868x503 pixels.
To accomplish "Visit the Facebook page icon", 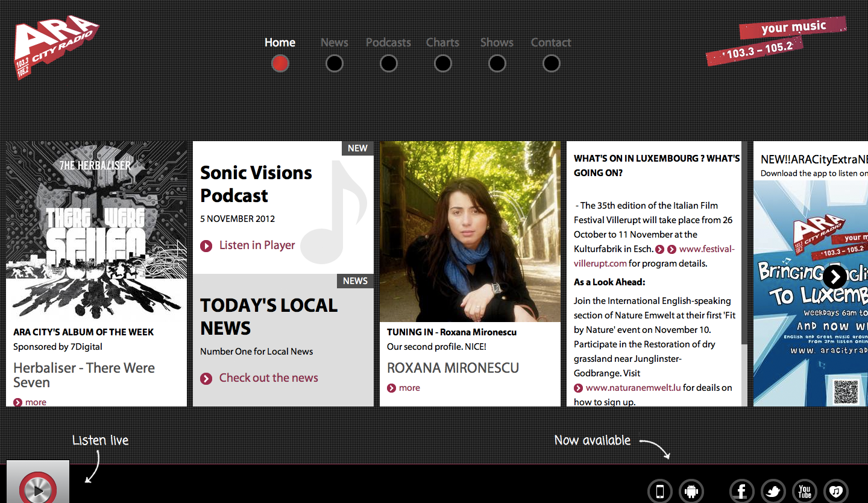I will pos(741,492).
